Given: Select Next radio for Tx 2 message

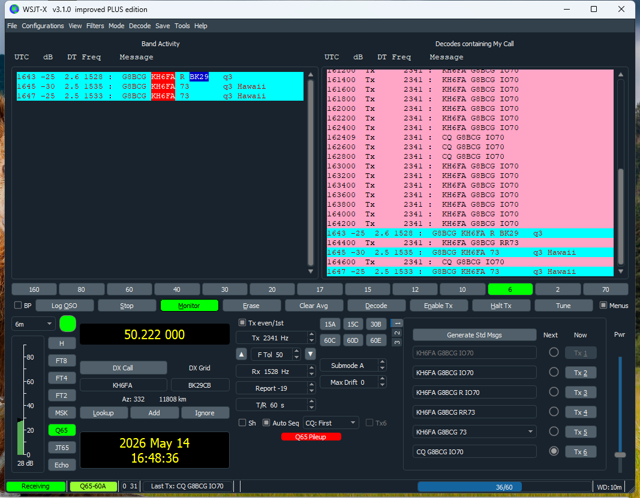Looking at the screenshot, I should (554, 372).
